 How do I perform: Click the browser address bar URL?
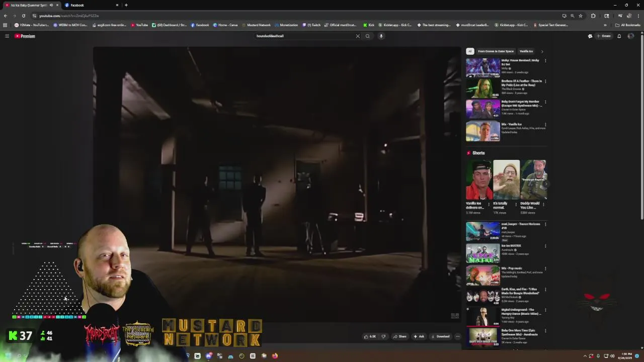coord(69,16)
